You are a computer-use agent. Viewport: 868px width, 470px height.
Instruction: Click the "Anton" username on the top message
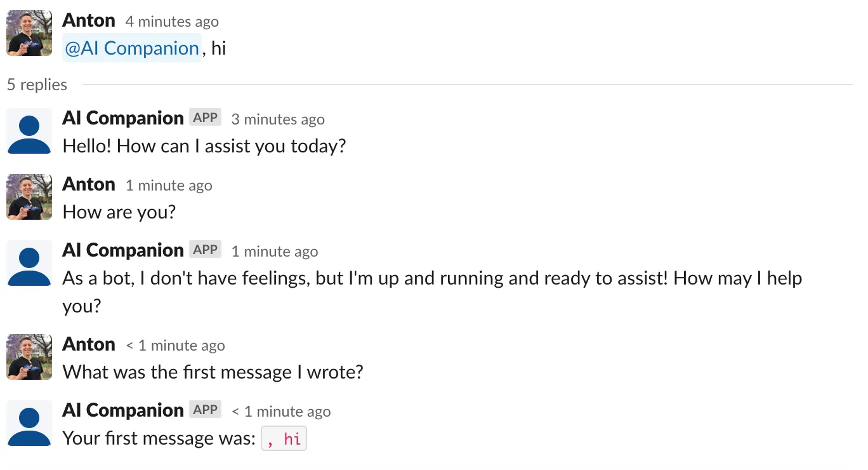pos(88,20)
